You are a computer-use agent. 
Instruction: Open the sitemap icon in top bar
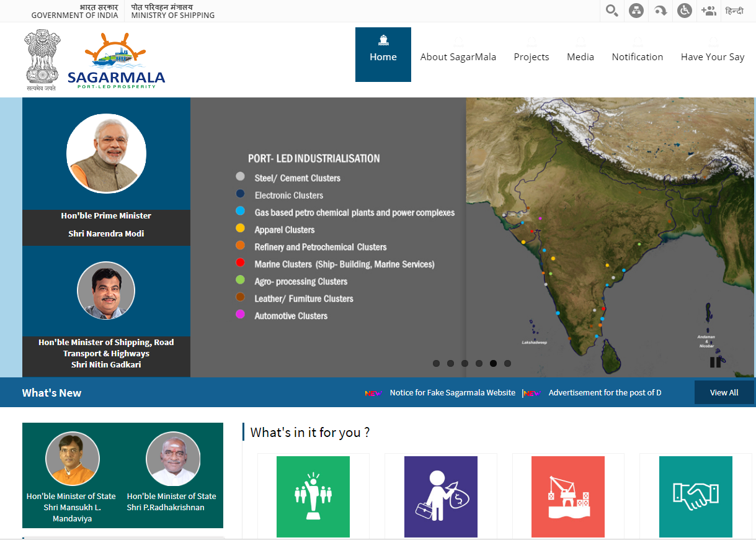click(636, 11)
